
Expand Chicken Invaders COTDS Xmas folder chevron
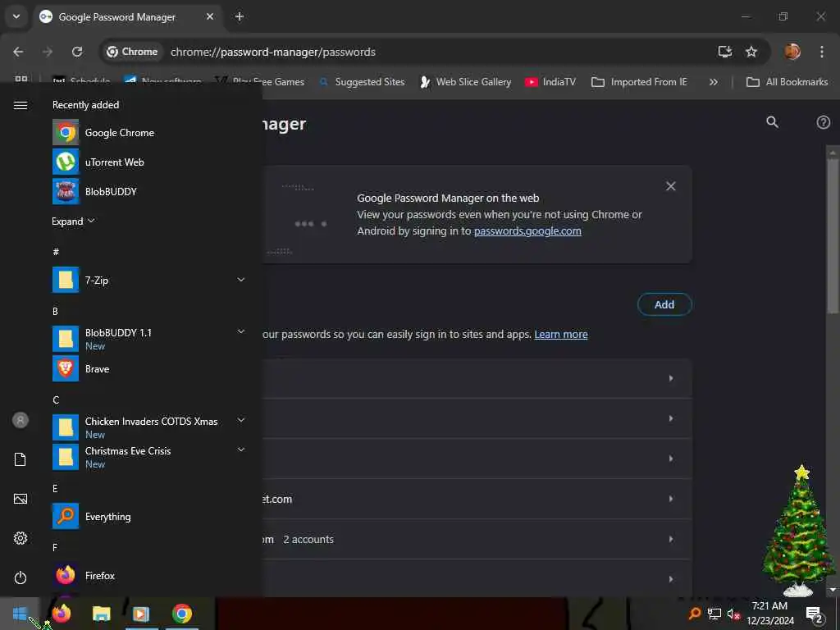pyautogui.click(x=241, y=421)
